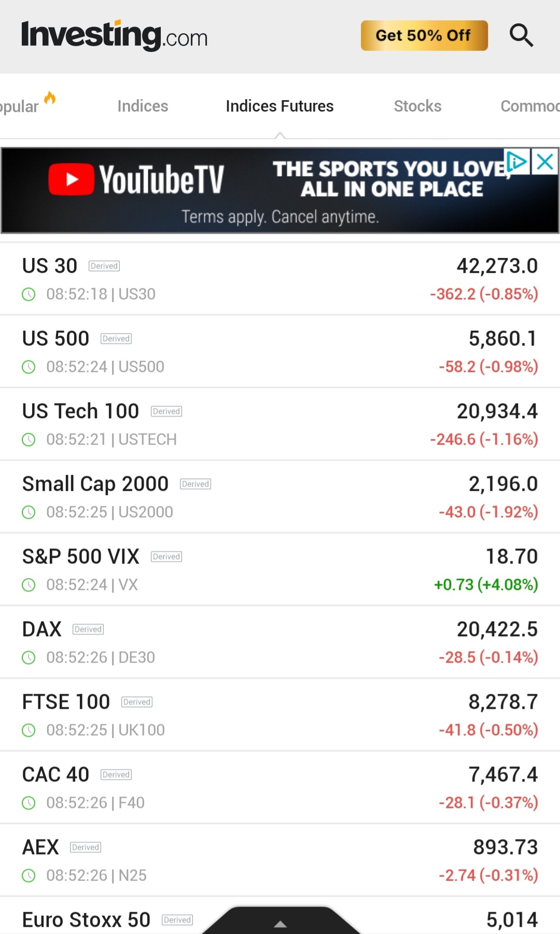Select the Indices Futures tab
Image resolution: width=560 pixels, height=934 pixels.
pyautogui.click(x=279, y=106)
